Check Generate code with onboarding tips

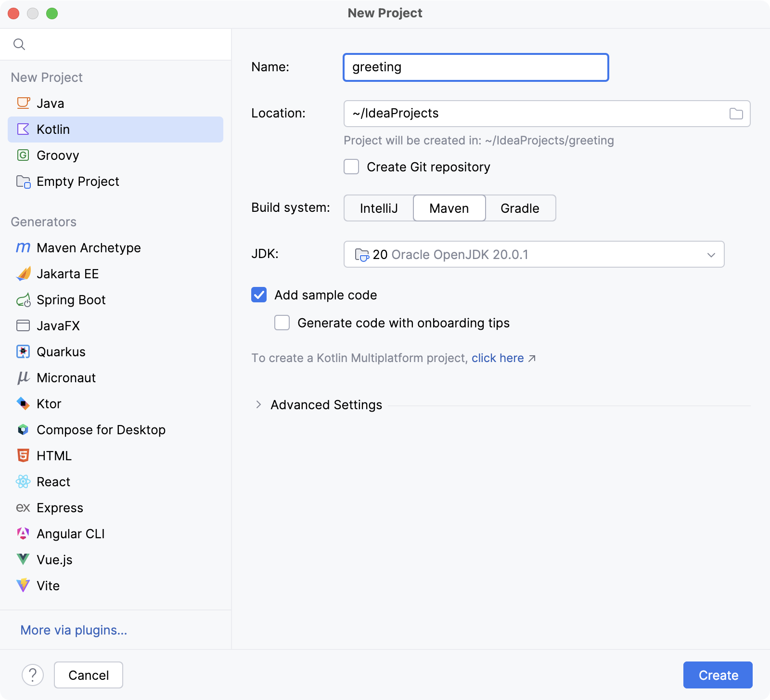pyautogui.click(x=282, y=323)
